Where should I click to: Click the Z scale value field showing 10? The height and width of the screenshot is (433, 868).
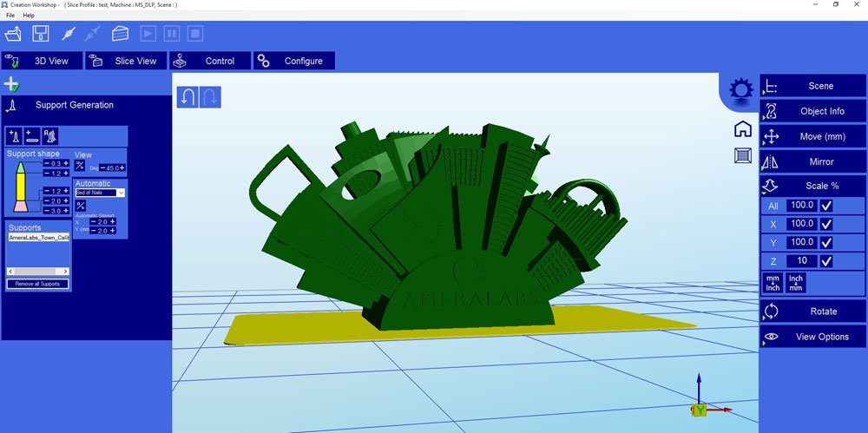pyautogui.click(x=802, y=261)
